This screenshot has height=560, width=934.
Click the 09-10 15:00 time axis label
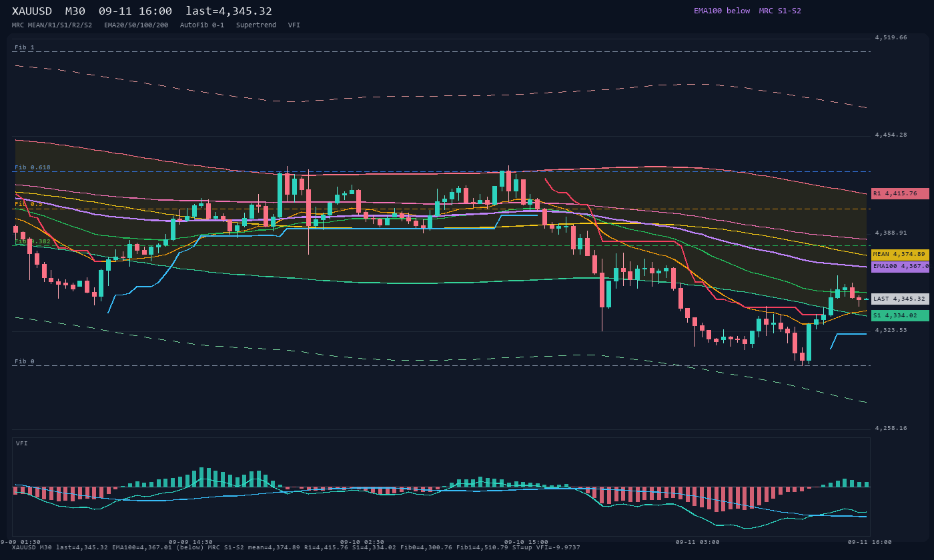[x=526, y=542]
